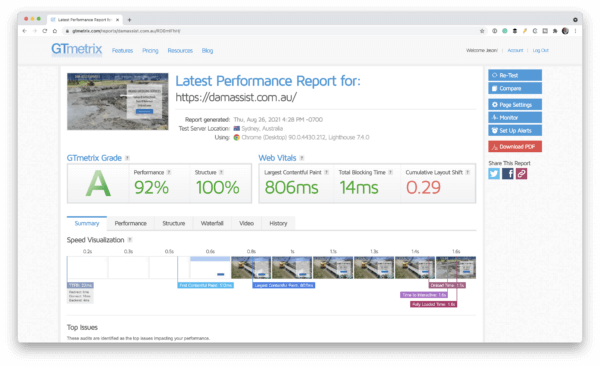Open the Video tab
The image size is (600, 366).
coord(246,223)
